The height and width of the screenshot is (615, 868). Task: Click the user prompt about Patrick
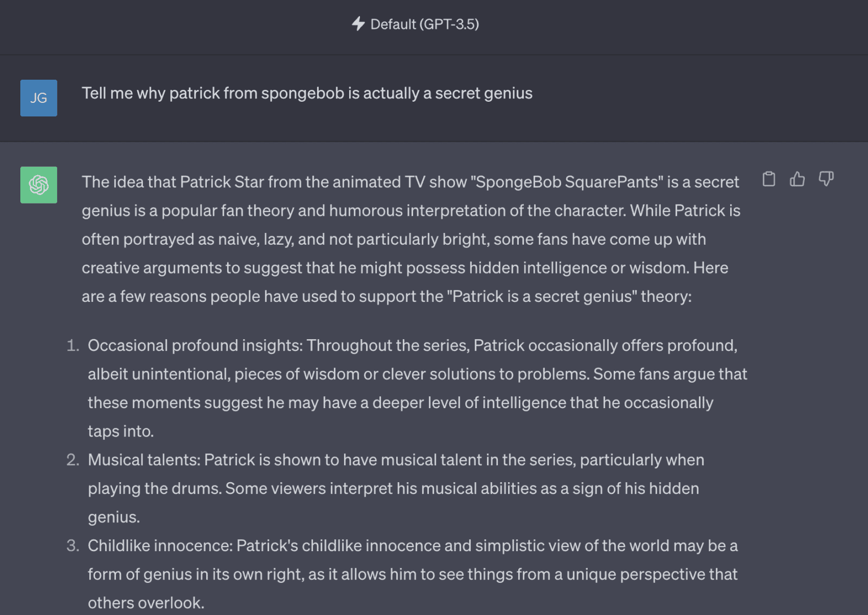[x=307, y=93]
